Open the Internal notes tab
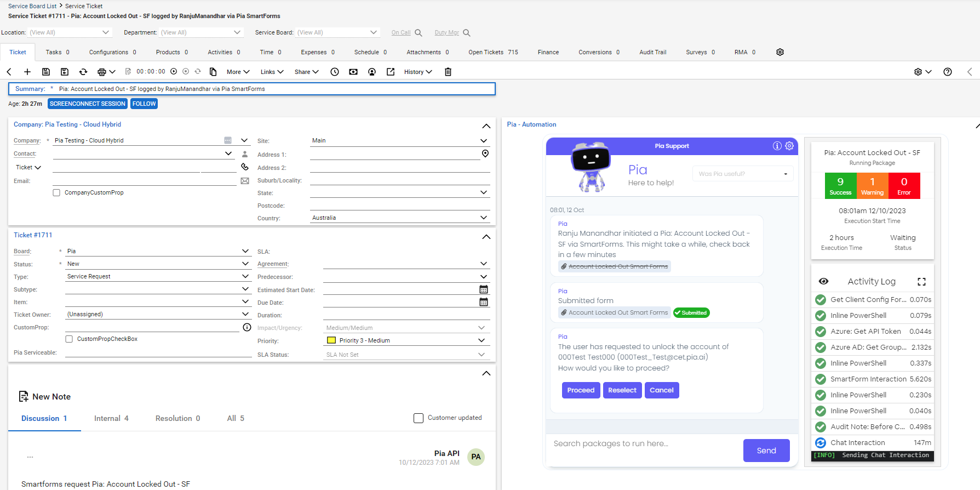The width and height of the screenshot is (980, 490). [x=111, y=418]
